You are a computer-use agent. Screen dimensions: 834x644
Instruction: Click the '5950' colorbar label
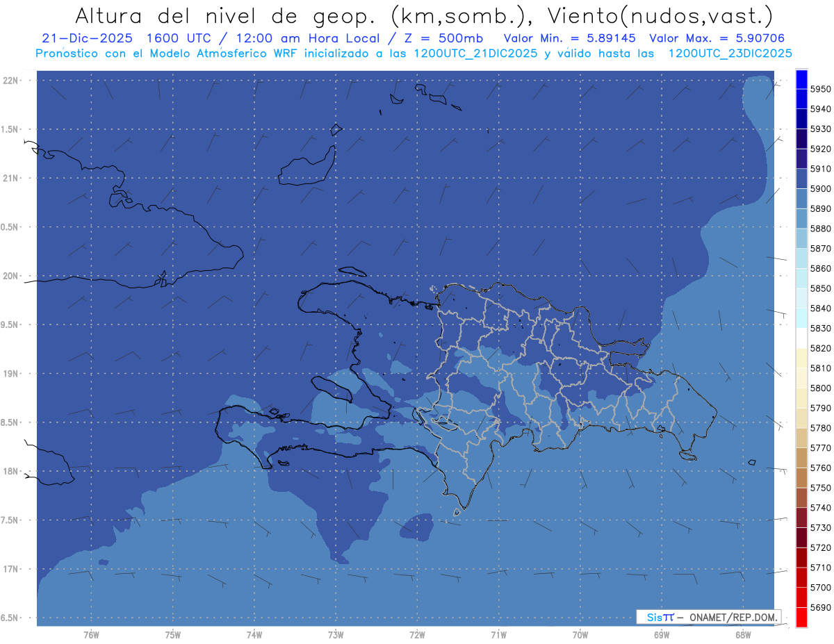coord(820,90)
